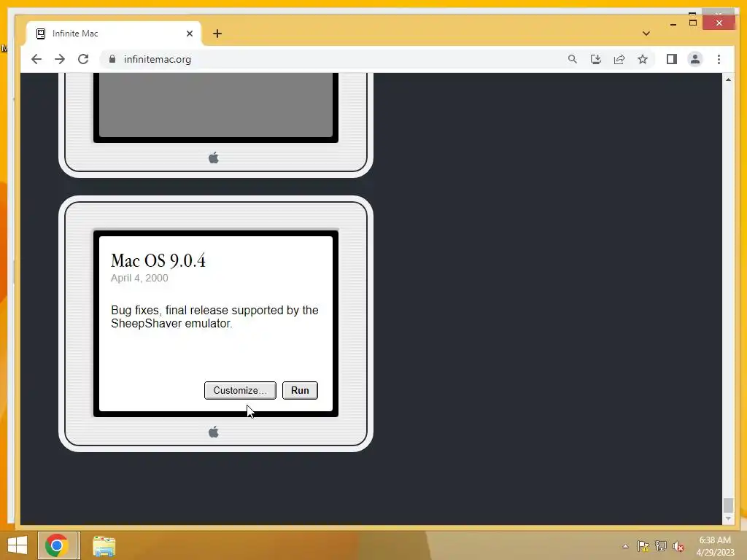Click the scrollbar up arrow

(728, 79)
